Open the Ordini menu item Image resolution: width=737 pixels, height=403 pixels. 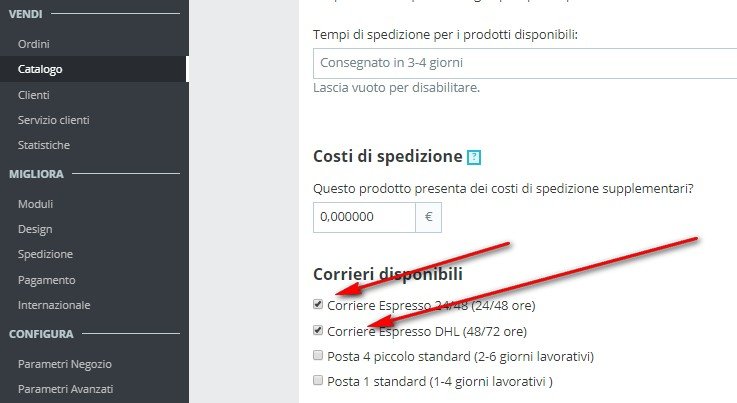34,44
